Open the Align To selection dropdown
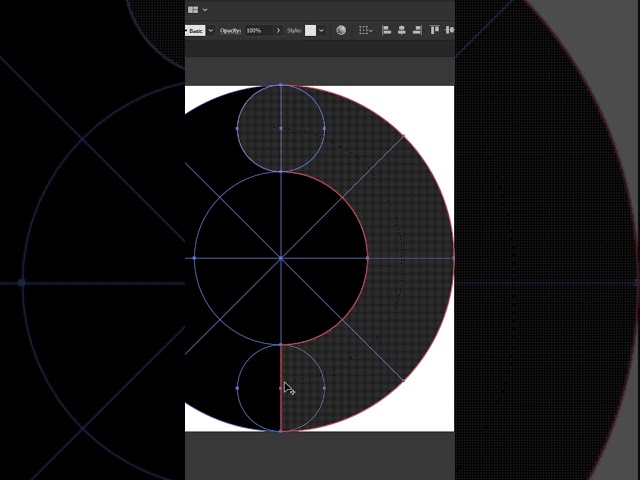640x480 pixels. coord(365,30)
